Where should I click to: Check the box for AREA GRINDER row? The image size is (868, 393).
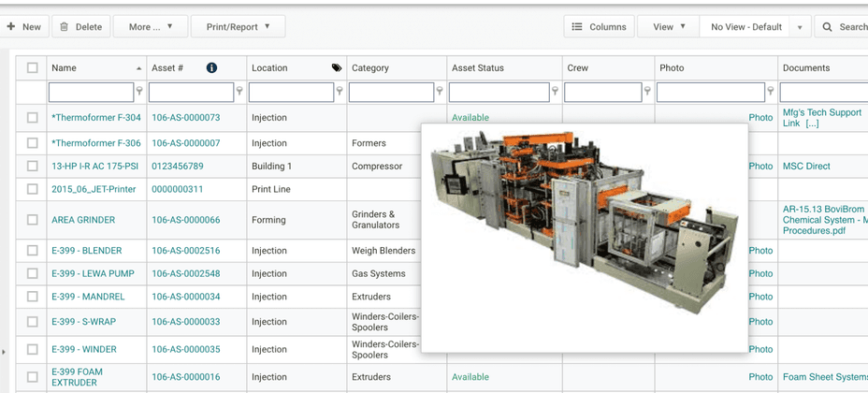pos(33,220)
